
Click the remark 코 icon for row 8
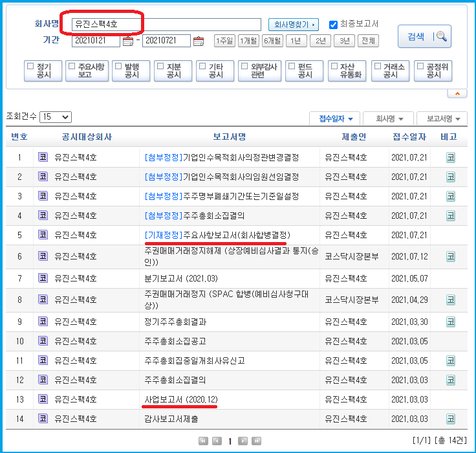point(451,300)
